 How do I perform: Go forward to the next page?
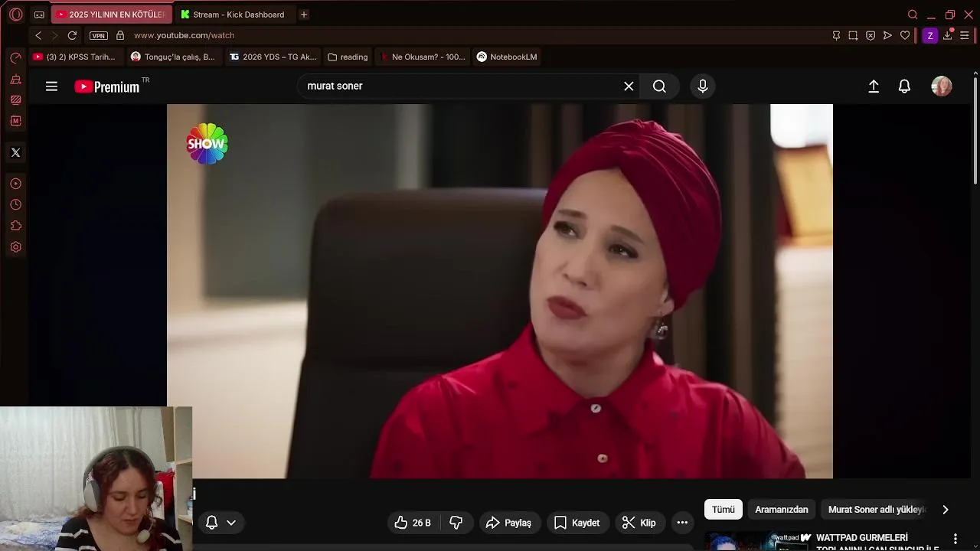(x=54, y=35)
